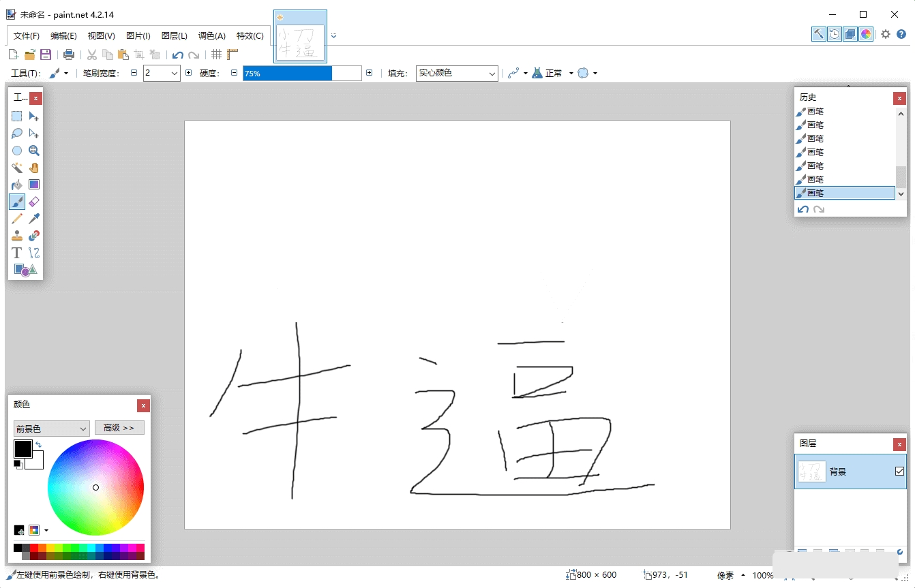Pick the red swatch in the palette
This screenshot has height=588, width=915.
[34, 548]
